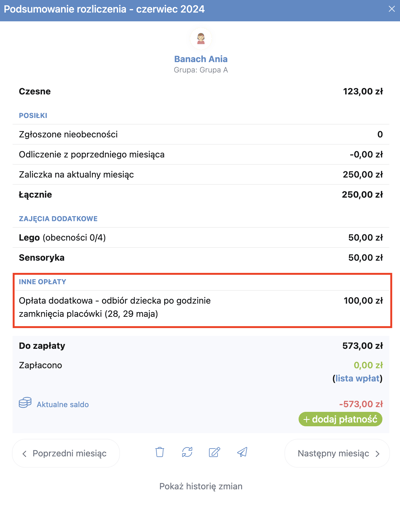Go to Poprzedni miesiąc
400x505 pixels.
[x=66, y=453]
